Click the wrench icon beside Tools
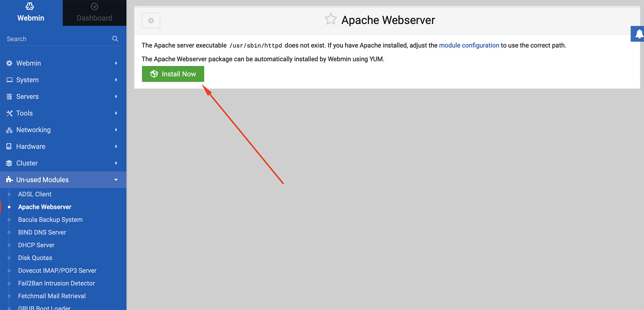This screenshot has height=310, width=644. click(x=9, y=113)
